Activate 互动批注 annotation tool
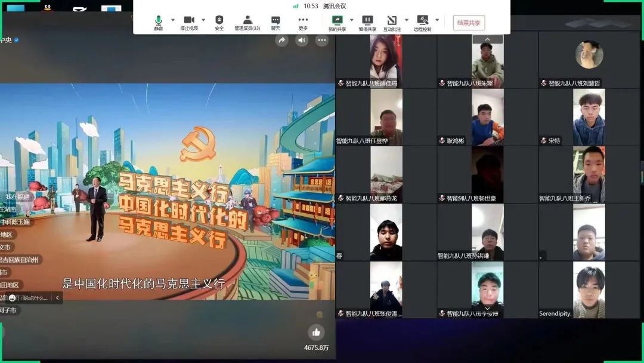Viewport: 644px width, 363px height. pos(392,23)
